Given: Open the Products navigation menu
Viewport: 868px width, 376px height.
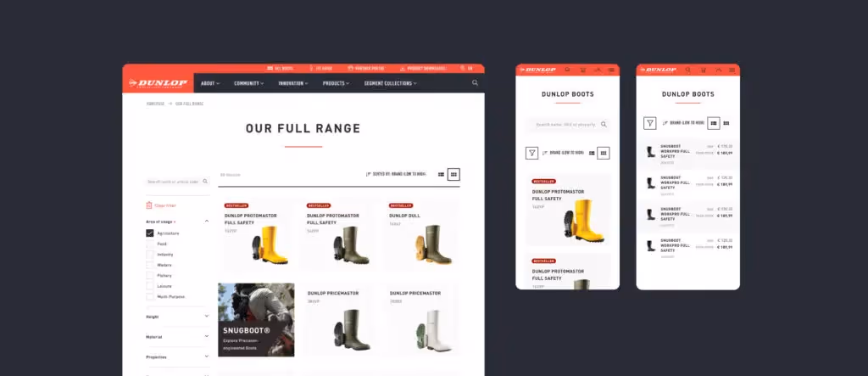Looking at the screenshot, I should pyautogui.click(x=336, y=83).
